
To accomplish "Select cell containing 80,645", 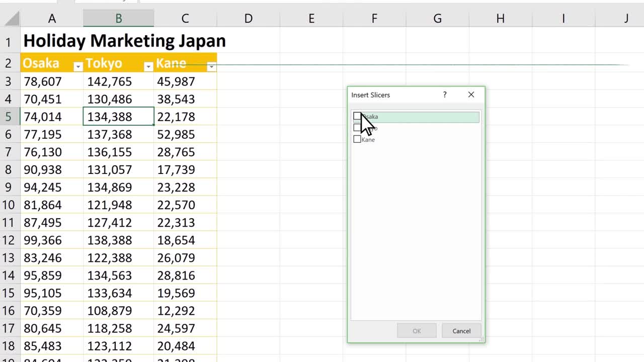I will pyautogui.click(x=52, y=328).
